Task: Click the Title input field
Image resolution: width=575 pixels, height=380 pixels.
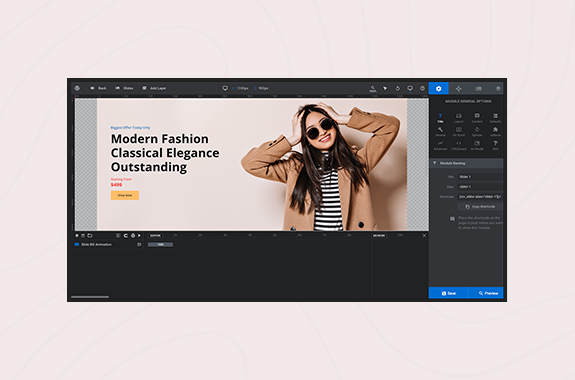Action: 480,177
